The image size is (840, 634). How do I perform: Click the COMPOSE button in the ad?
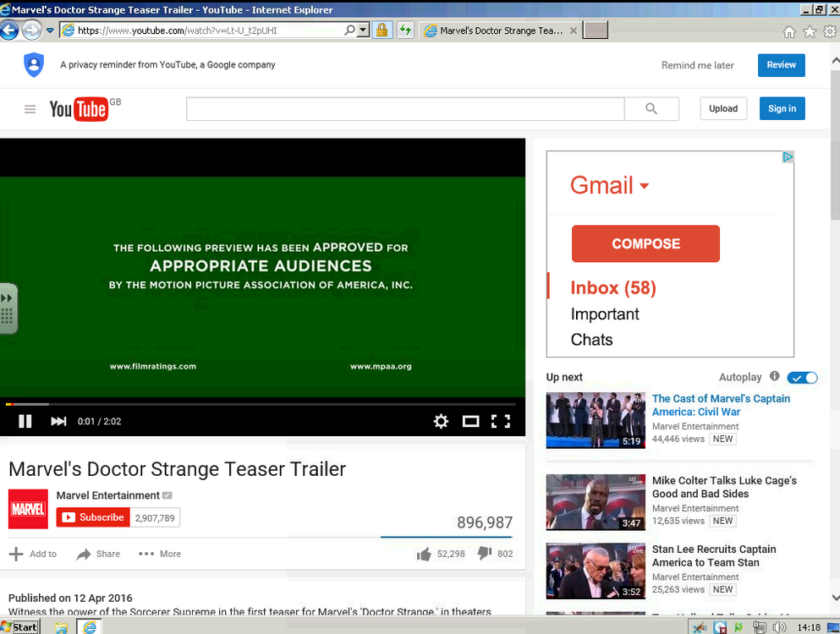click(x=645, y=243)
